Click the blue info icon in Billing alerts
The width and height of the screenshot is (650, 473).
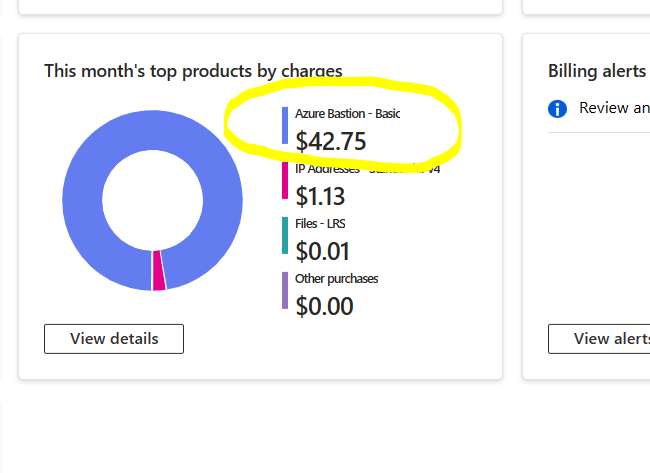click(x=557, y=109)
